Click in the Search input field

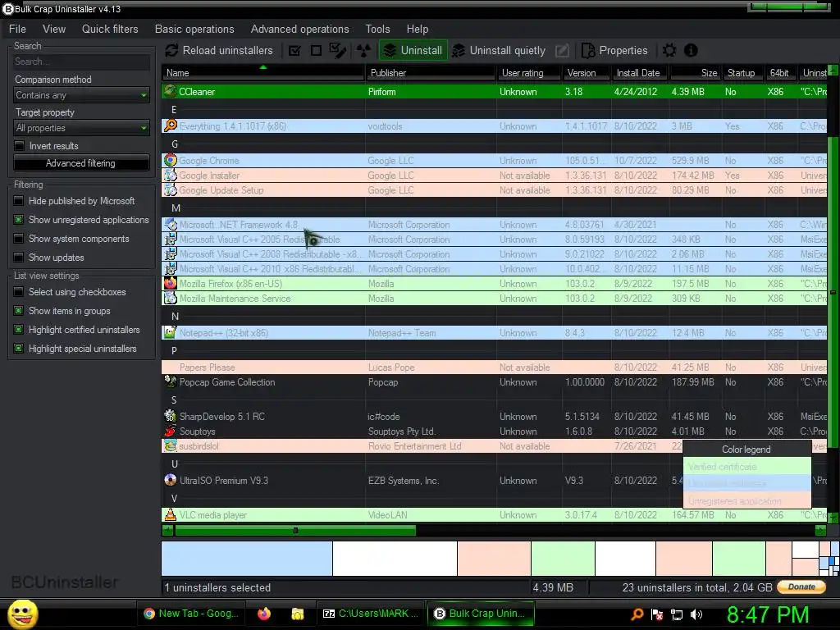click(81, 62)
